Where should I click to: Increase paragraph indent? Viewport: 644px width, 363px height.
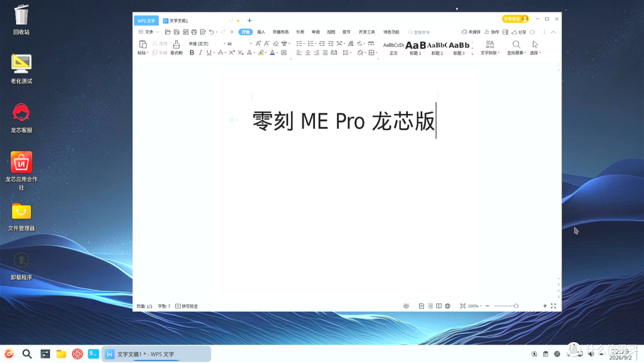tap(330, 44)
